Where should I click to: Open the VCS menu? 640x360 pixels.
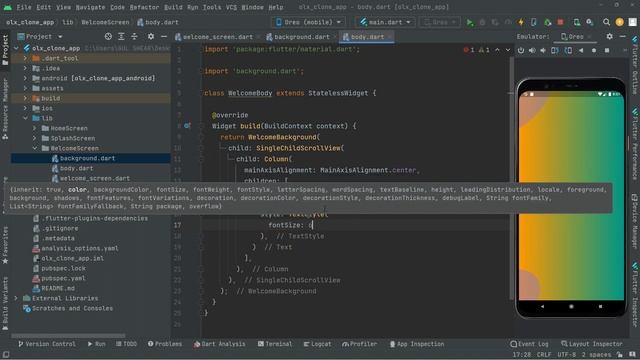(x=231, y=7)
